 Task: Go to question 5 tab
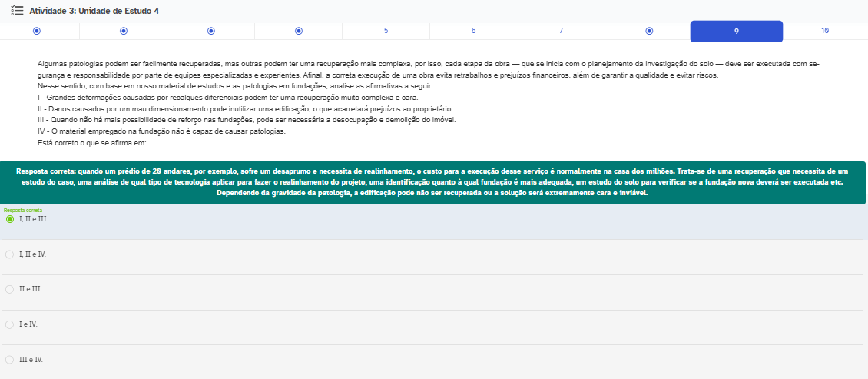coord(386,31)
